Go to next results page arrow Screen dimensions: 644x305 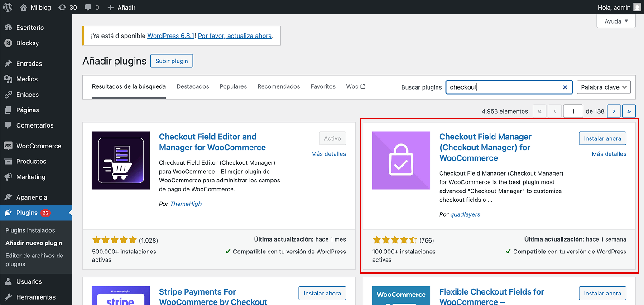click(x=614, y=111)
